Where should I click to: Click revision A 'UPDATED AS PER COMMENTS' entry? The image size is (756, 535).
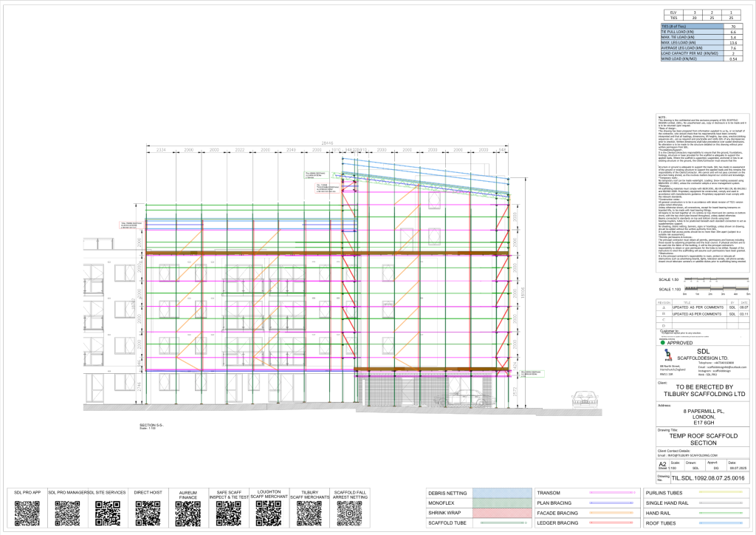pyautogui.click(x=698, y=307)
